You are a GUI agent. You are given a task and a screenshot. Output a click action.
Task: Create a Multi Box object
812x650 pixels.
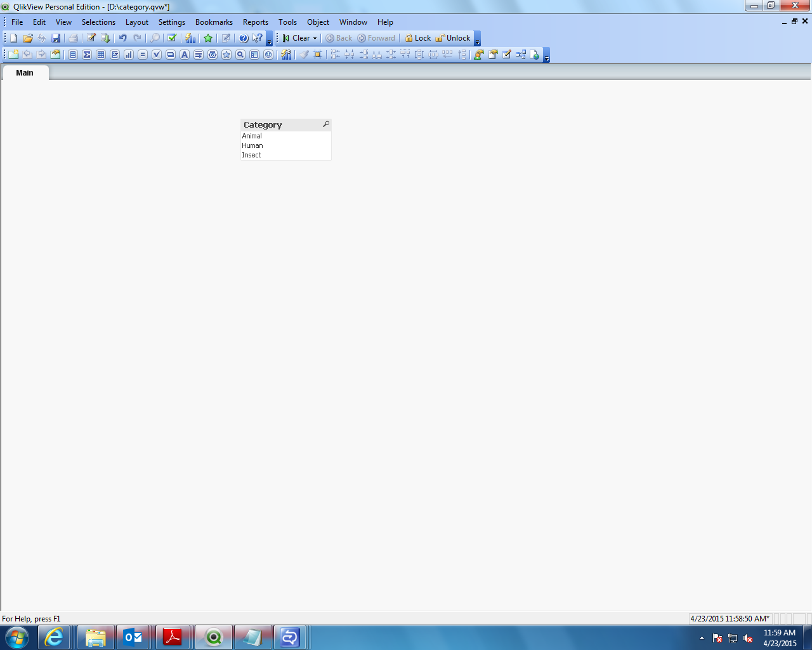115,55
